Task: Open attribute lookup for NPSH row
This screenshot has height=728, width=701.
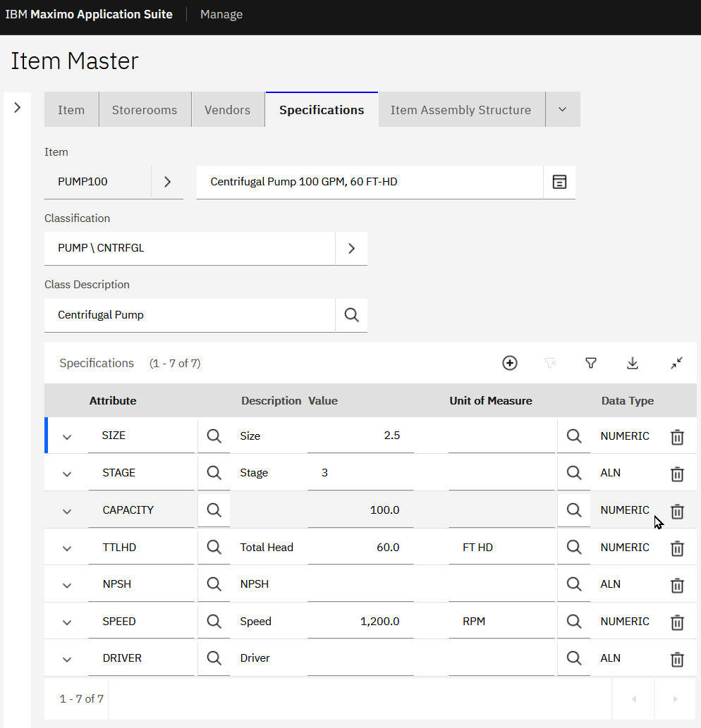Action: pyautogui.click(x=214, y=584)
